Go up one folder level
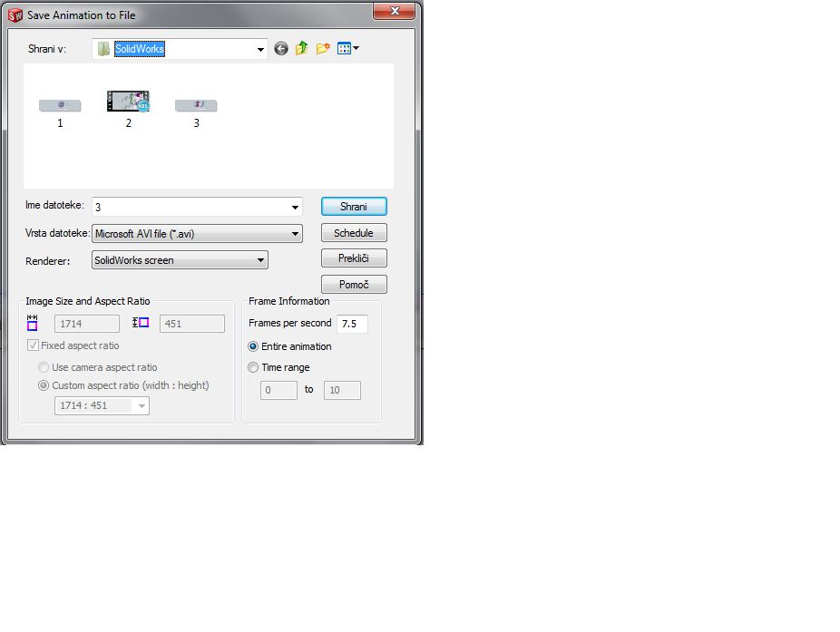Image resolution: width=840 pixels, height=632 pixels. tap(302, 49)
